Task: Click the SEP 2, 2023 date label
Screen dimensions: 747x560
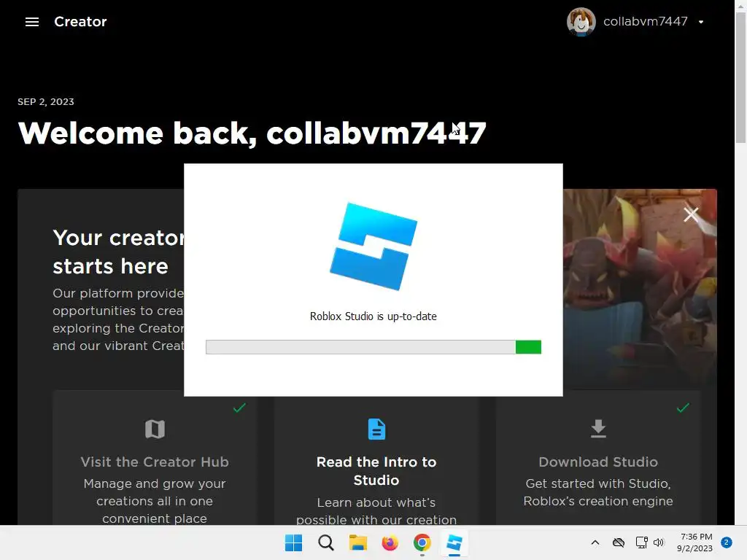Action: [46, 101]
